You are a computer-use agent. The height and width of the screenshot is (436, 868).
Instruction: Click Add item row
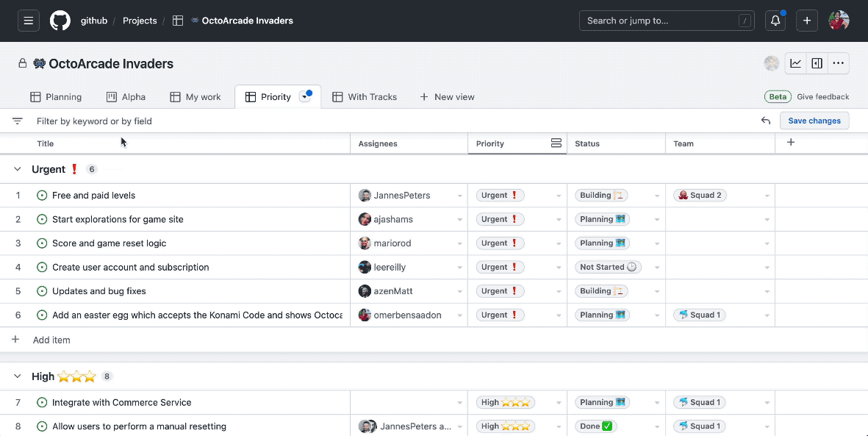pos(434,340)
